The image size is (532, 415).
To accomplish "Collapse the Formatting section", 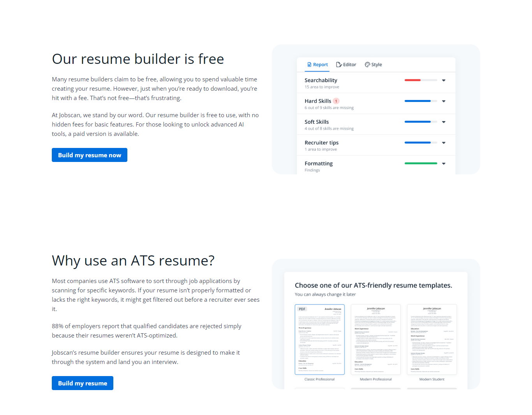I will tap(444, 164).
